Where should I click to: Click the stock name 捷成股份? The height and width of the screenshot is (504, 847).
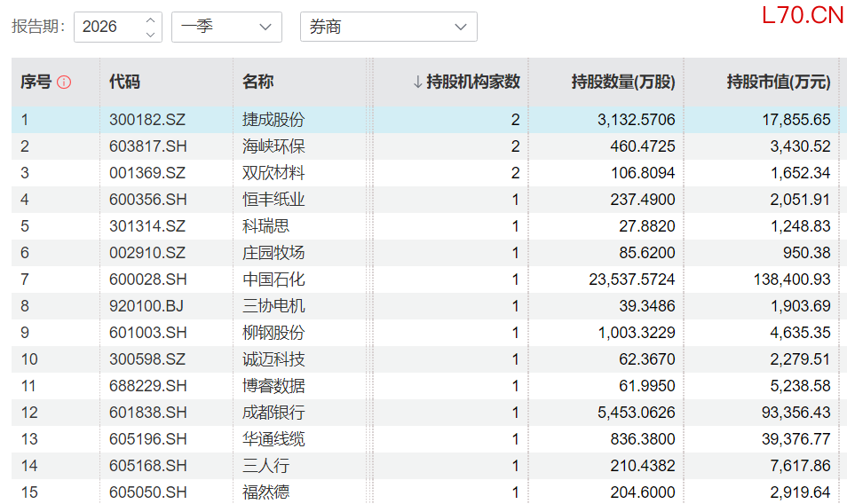pos(273,120)
